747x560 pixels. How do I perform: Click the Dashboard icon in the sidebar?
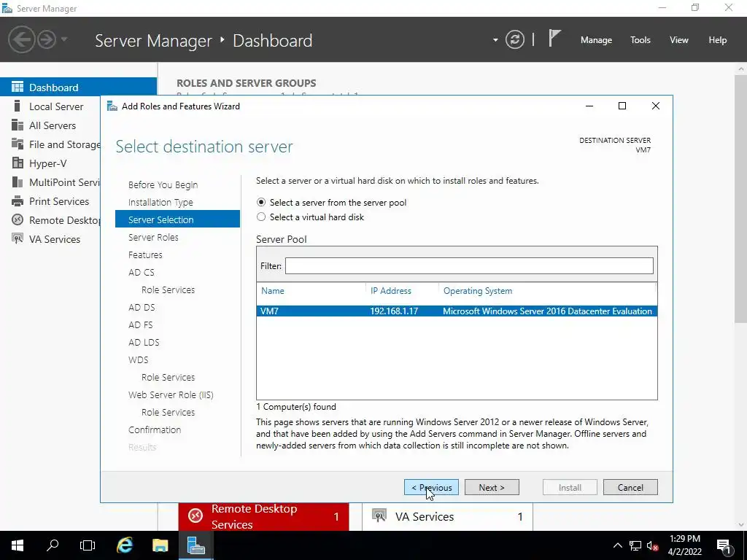point(18,87)
